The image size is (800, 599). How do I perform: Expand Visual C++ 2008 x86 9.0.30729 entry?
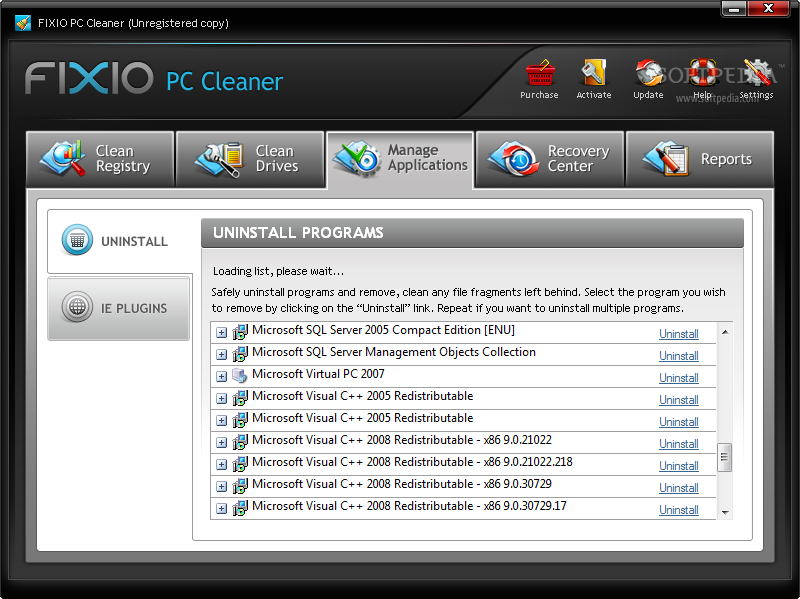[221, 486]
